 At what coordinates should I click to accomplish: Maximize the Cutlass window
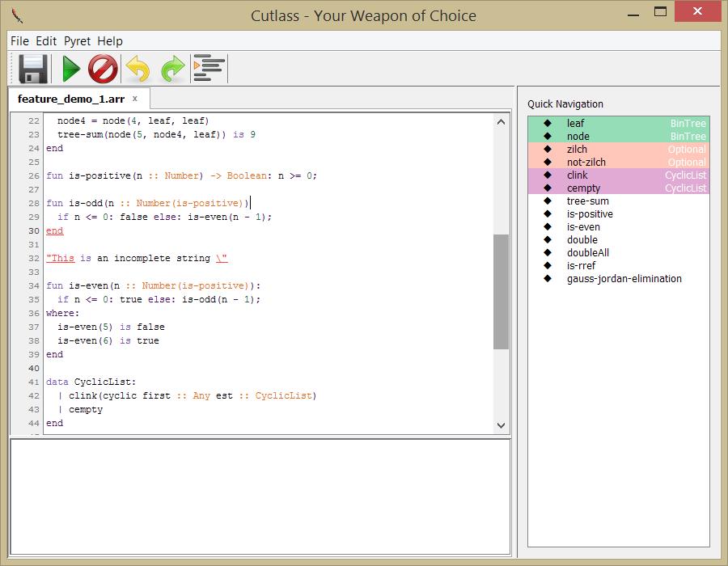coord(660,11)
